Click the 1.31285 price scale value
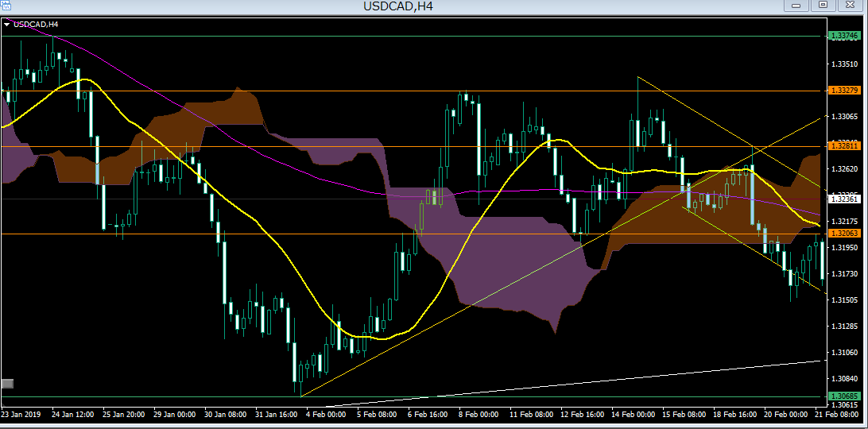The height and width of the screenshot is (429, 868). [x=845, y=326]
